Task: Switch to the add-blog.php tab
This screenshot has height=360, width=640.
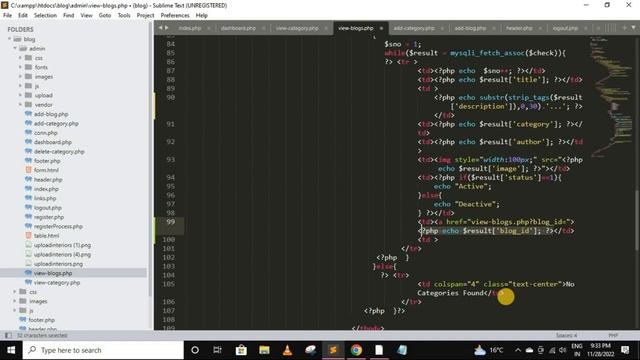Action: 470,28
